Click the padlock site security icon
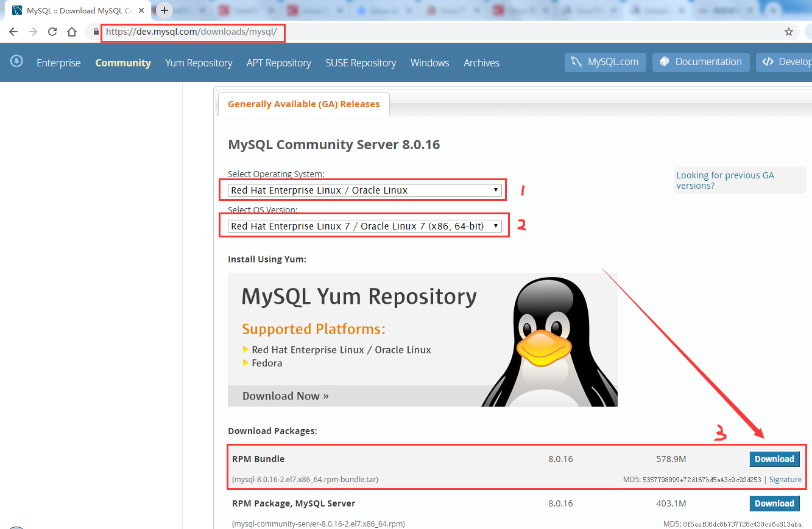 [96, 32]
